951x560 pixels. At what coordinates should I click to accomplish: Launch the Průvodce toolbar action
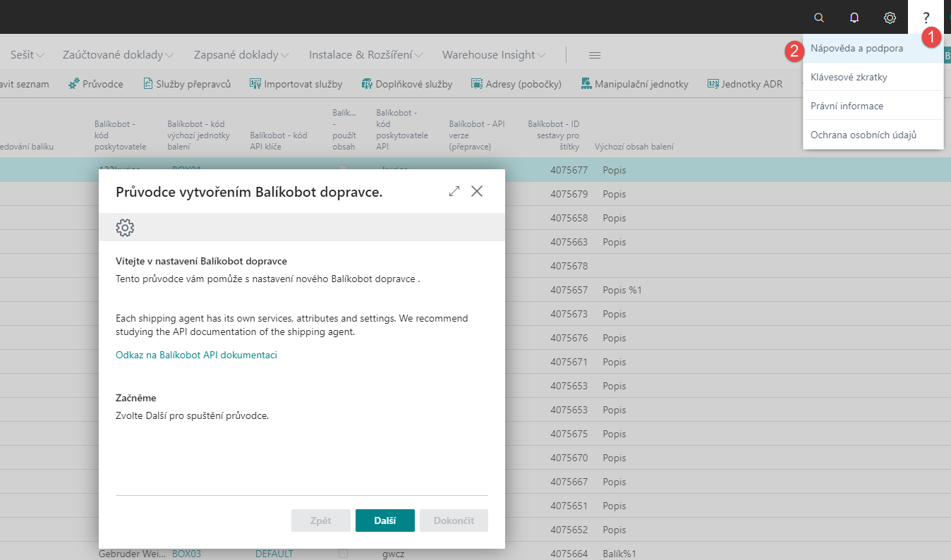click(96, 84)
